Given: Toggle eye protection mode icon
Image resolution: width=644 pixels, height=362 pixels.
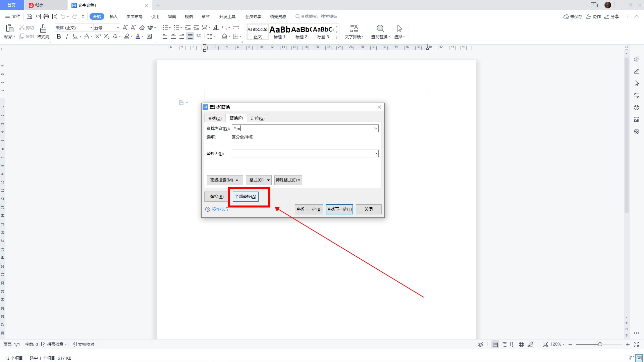Looking at the screenshot, I should [480, 344].
